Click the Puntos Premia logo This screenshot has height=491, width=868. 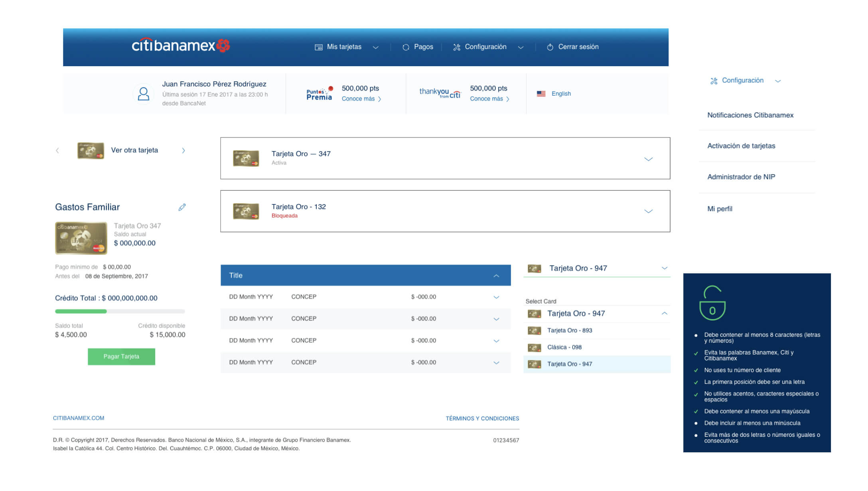coord(320,94)
